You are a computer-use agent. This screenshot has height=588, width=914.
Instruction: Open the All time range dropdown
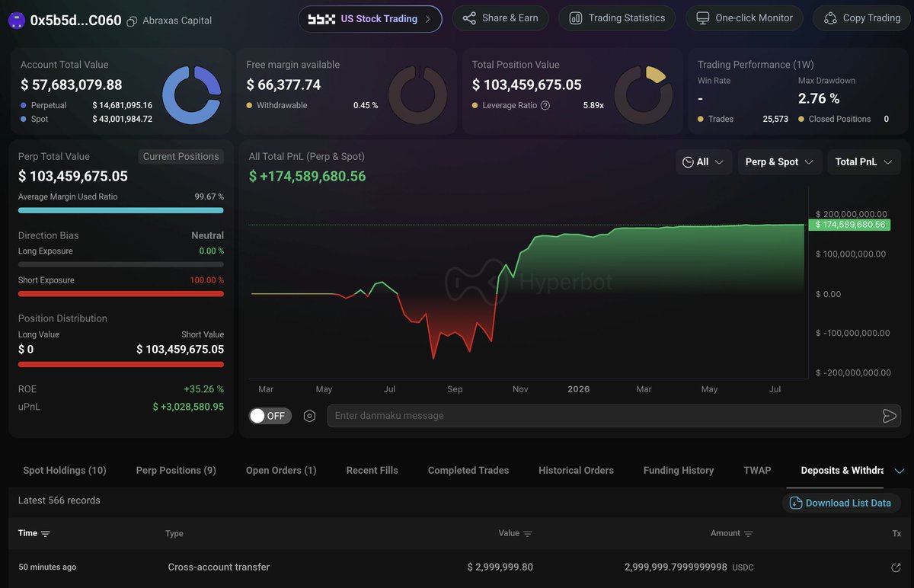tap(704, 161)
